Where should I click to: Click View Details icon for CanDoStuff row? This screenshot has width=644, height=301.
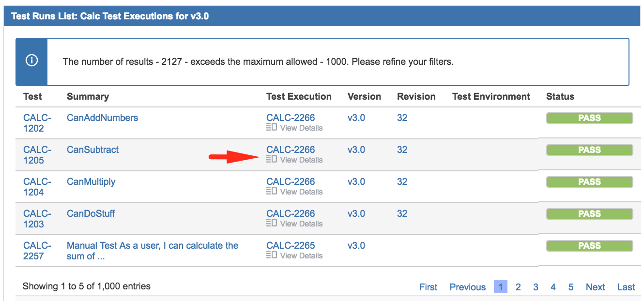coord(272,223)
